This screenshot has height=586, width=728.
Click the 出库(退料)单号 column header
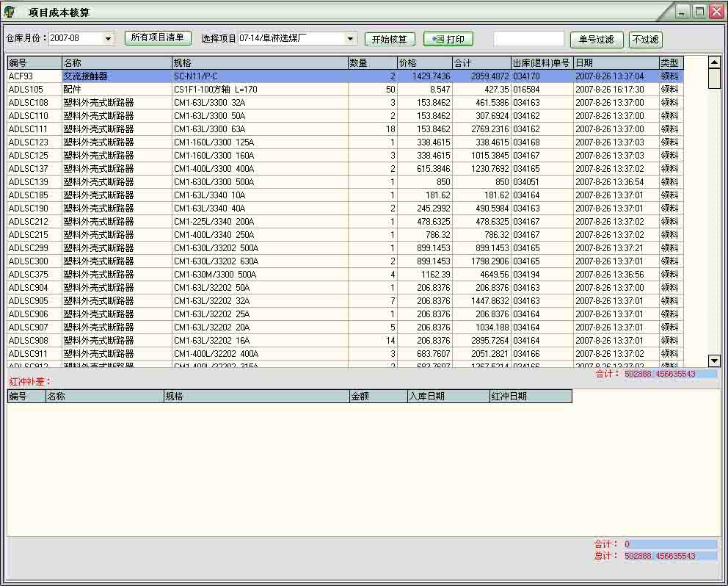[x=542, y=63]
